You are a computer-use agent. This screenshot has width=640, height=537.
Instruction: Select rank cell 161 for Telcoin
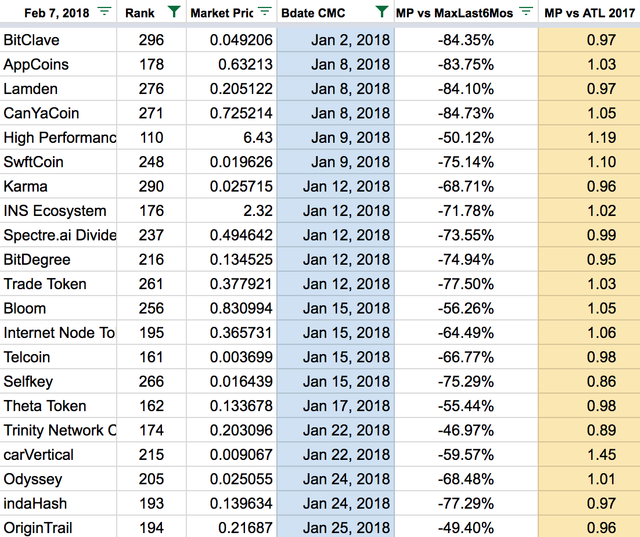tap(151, 357)
